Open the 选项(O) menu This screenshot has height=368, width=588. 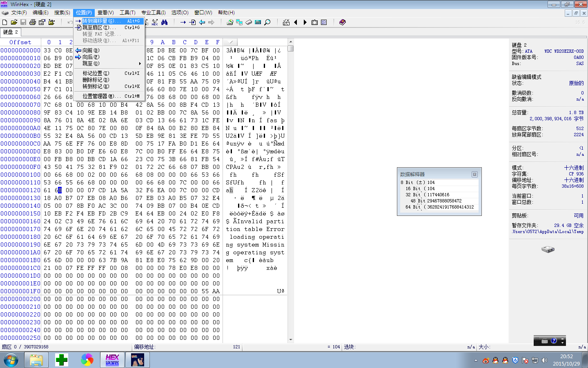point(180,13)
